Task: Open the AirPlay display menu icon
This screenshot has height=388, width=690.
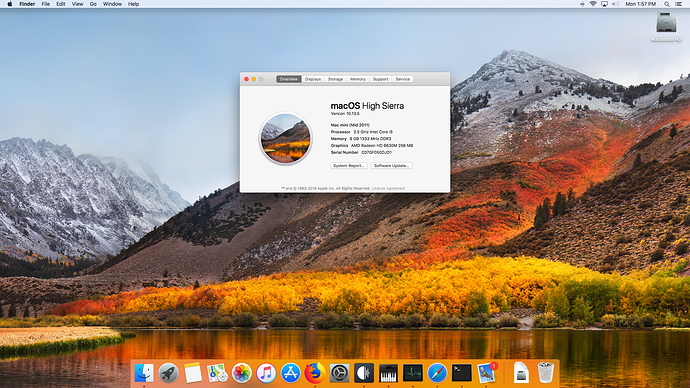Action: (x=605, y=4)
